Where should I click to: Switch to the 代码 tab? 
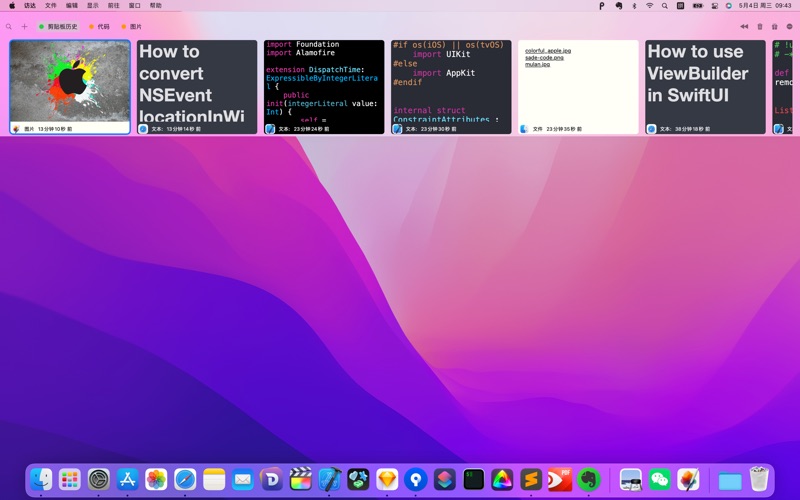100,27
